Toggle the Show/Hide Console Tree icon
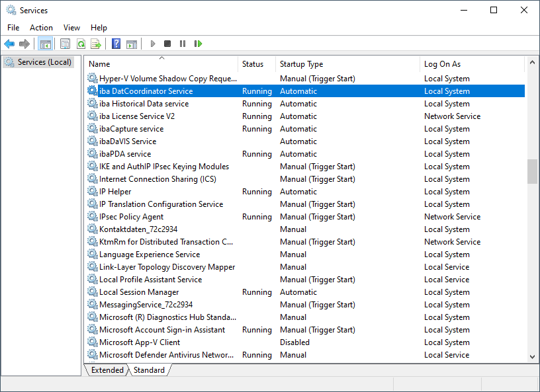 [x=46, y=44]
